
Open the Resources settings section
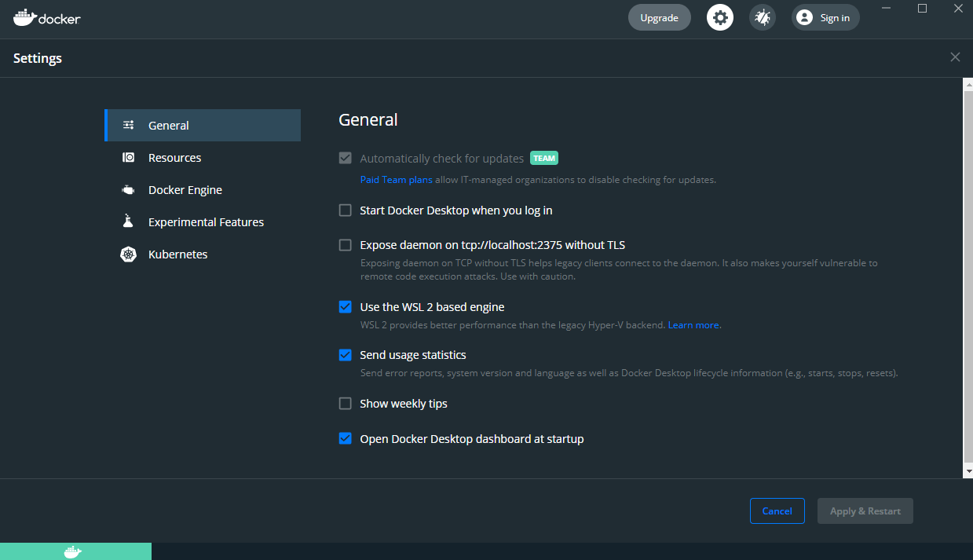point(174,157)
